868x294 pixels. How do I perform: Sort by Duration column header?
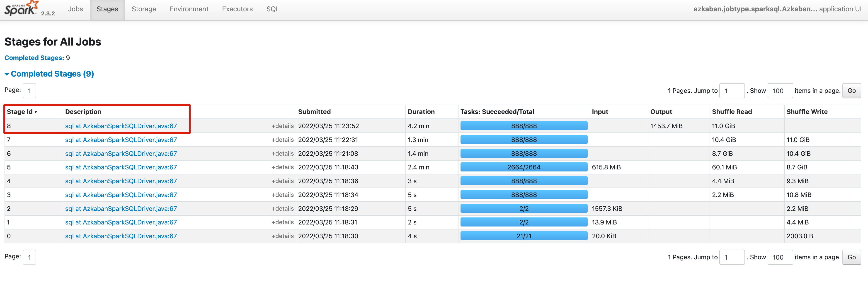pyautogui.click(x=421, y=112)
